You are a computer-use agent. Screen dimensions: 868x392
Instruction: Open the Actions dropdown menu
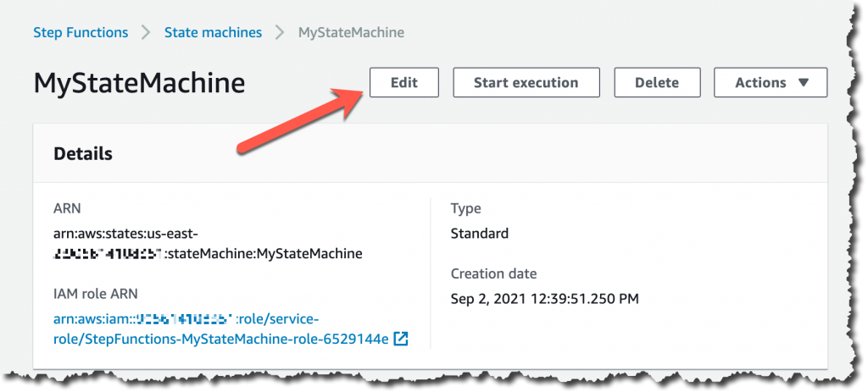tap(771, 82)
